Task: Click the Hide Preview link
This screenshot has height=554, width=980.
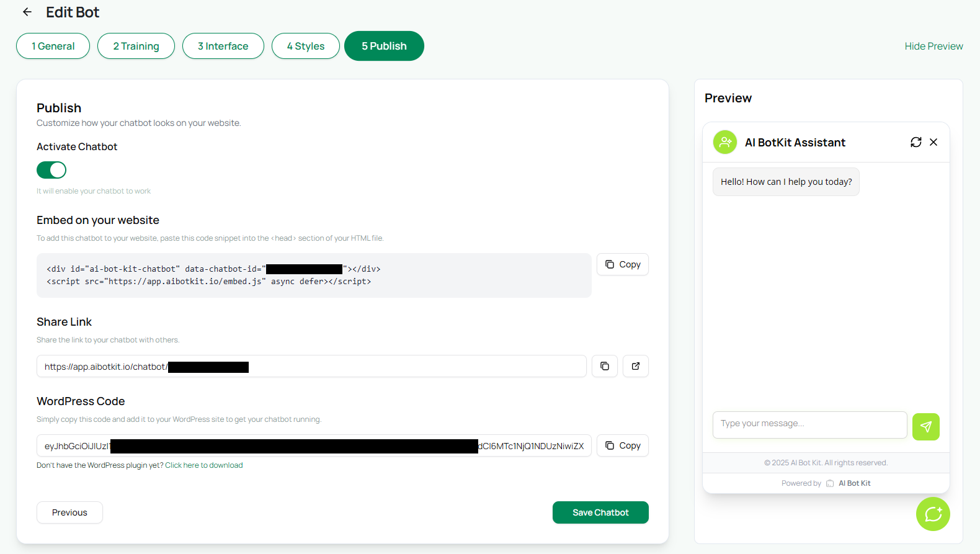Action: click(x=933, y=46)
